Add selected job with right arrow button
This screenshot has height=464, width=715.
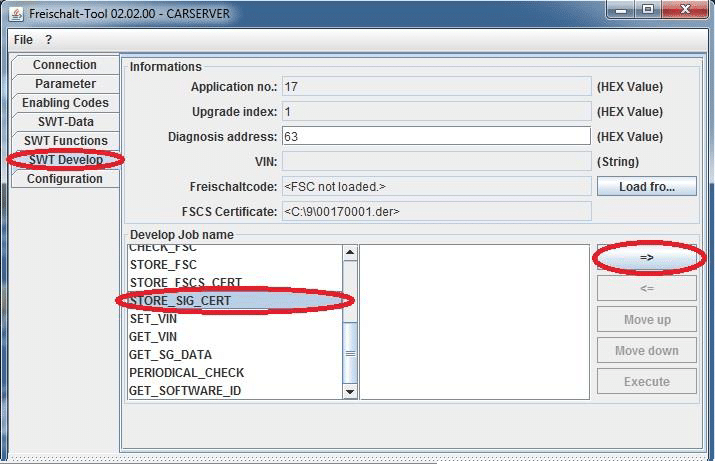pyautogui.click(x=646, y=258)
